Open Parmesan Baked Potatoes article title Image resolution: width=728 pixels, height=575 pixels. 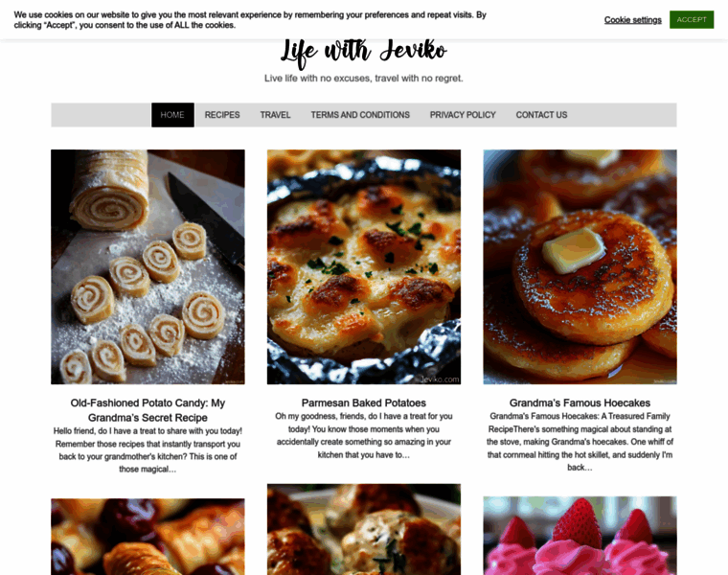point(364,402)
